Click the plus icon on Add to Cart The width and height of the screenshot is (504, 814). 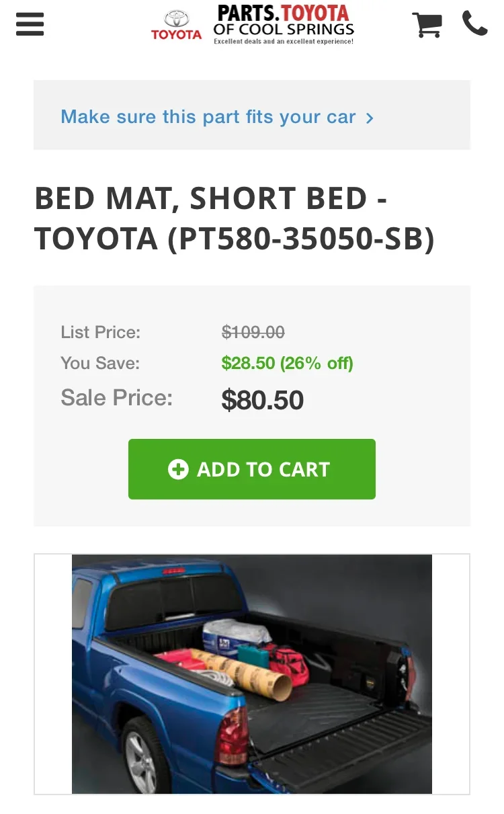coord(178,469)
